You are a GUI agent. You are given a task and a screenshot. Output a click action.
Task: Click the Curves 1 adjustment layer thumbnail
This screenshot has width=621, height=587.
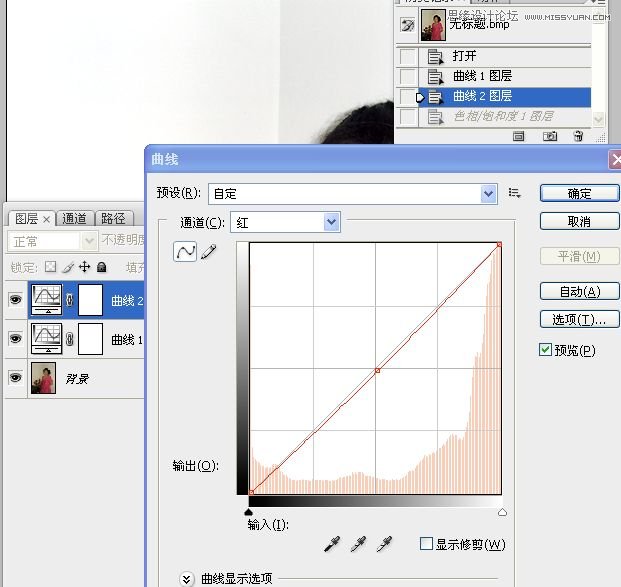pos(47,339)
